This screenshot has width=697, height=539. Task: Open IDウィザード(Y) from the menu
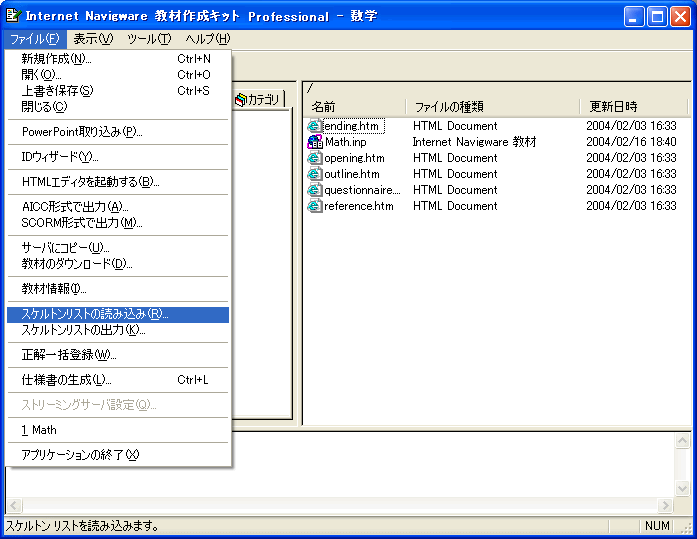118,157
